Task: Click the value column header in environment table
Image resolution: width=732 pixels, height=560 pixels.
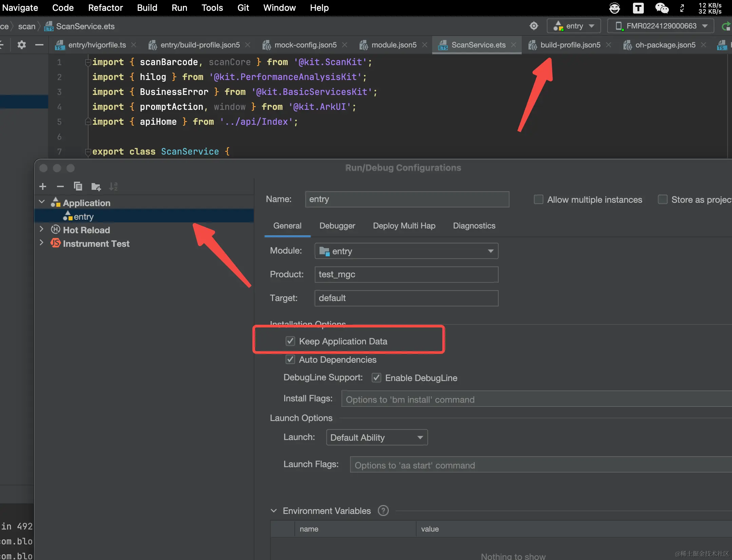Action: pyautogui.click(x=574, y=529)
